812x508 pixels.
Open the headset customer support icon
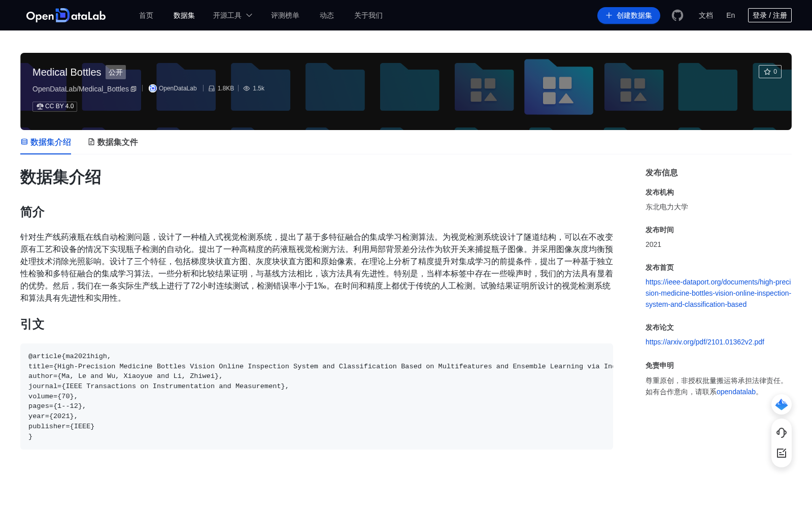click(x=782, y=432)
